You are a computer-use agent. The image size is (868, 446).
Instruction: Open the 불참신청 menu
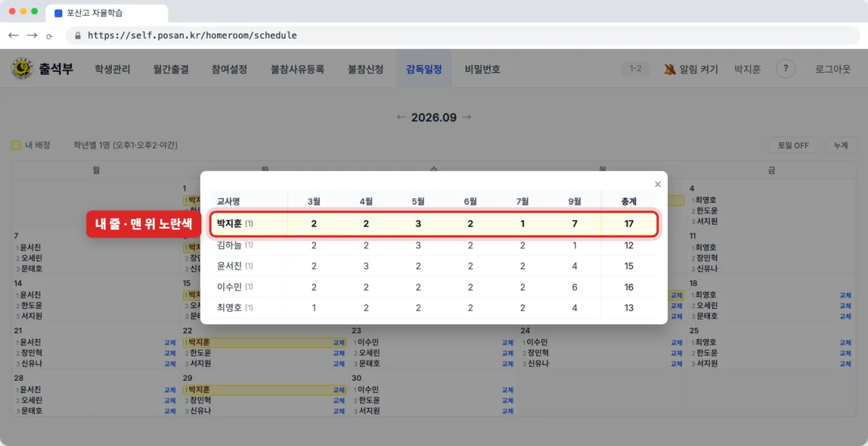click(366, 69)
